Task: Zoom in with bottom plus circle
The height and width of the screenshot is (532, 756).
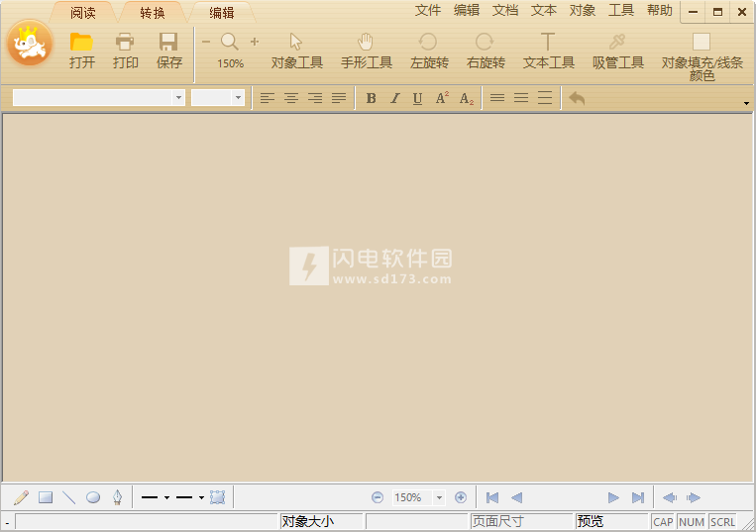Action: [x=461, y=497]
